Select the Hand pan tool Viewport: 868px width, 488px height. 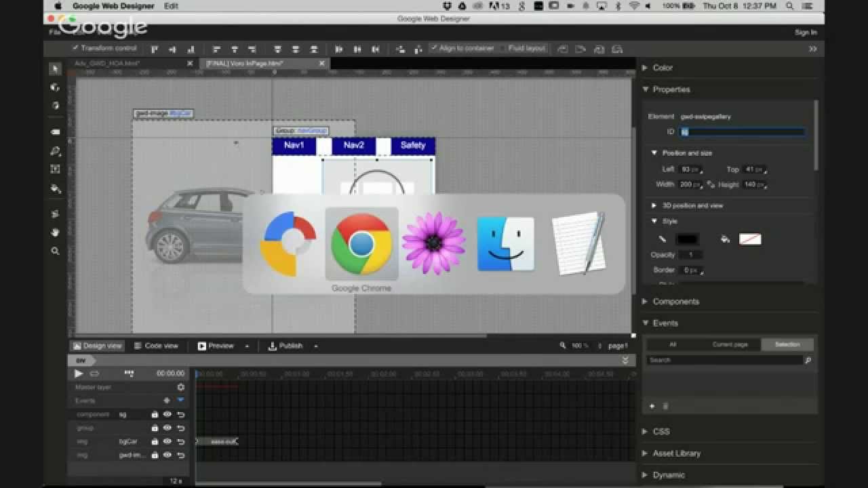pyautogui.click(x=56, y=232)
